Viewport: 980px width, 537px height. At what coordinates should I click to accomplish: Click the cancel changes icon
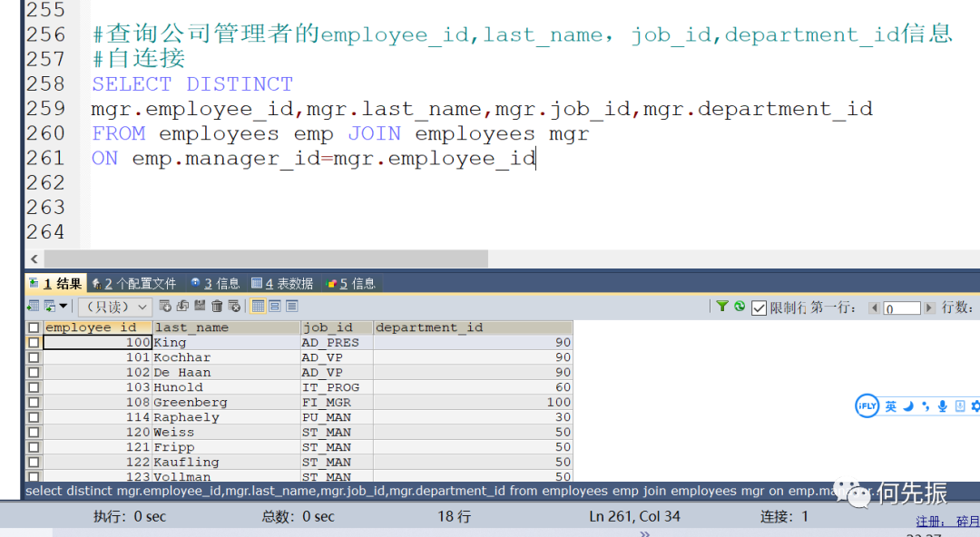234,306
